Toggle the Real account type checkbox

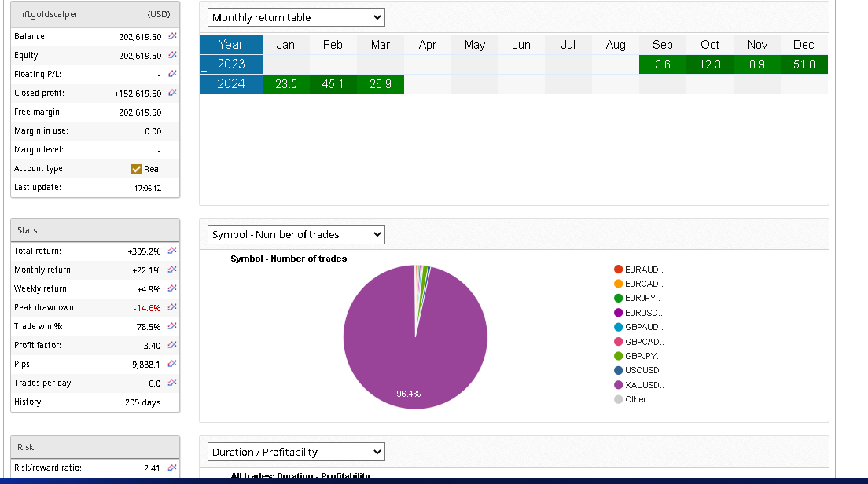point(136,169)
